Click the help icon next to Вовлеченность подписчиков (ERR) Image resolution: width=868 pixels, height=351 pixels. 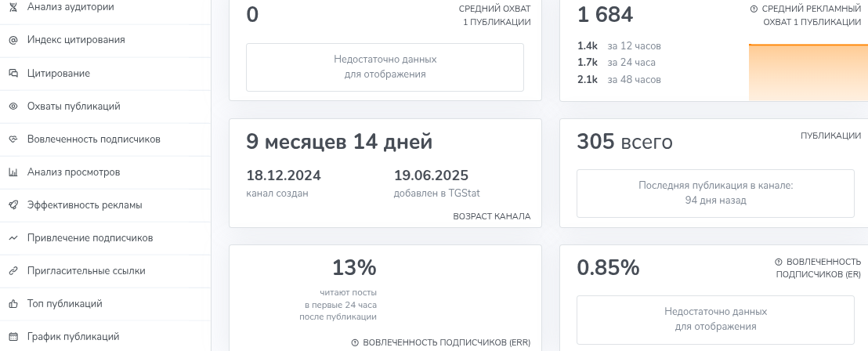pos(355,342)
